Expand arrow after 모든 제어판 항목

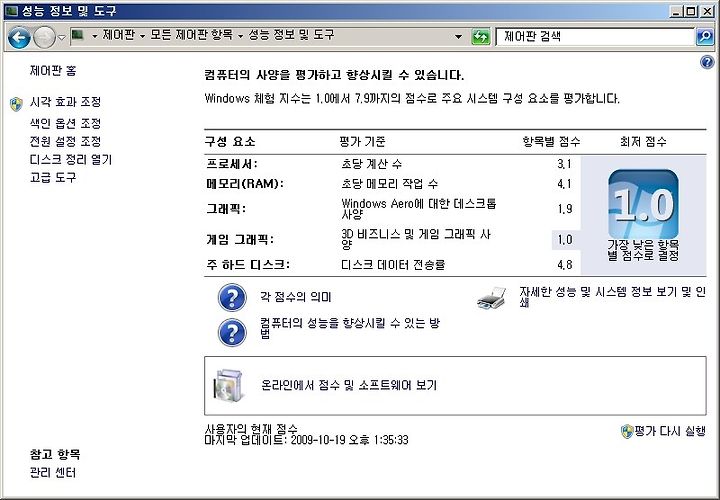[x=240, y=36]
